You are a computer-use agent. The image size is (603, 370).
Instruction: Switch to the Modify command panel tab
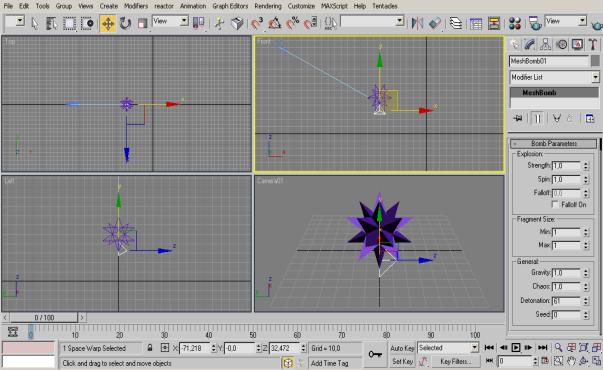[x=530, y=45]
